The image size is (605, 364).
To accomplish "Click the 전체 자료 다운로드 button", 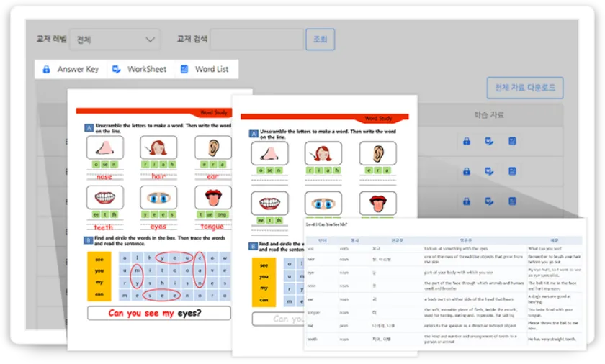I will click(x=524, y=88).
